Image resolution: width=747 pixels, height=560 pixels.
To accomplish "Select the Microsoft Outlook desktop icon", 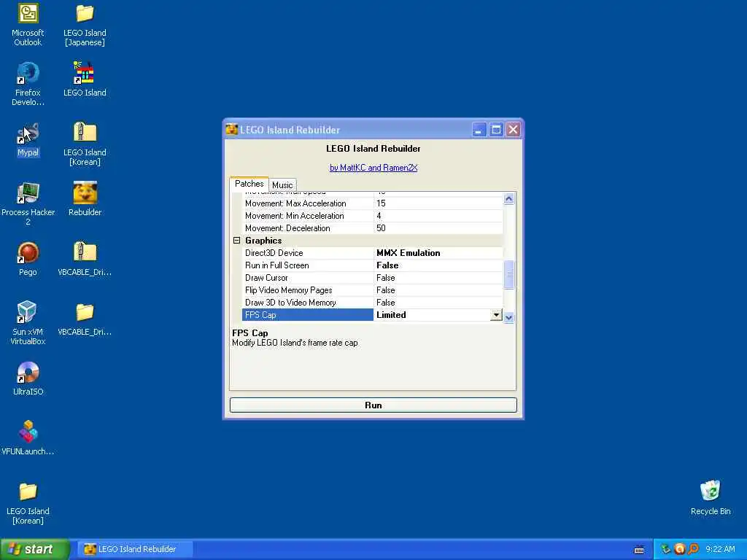I will point(28,15).
